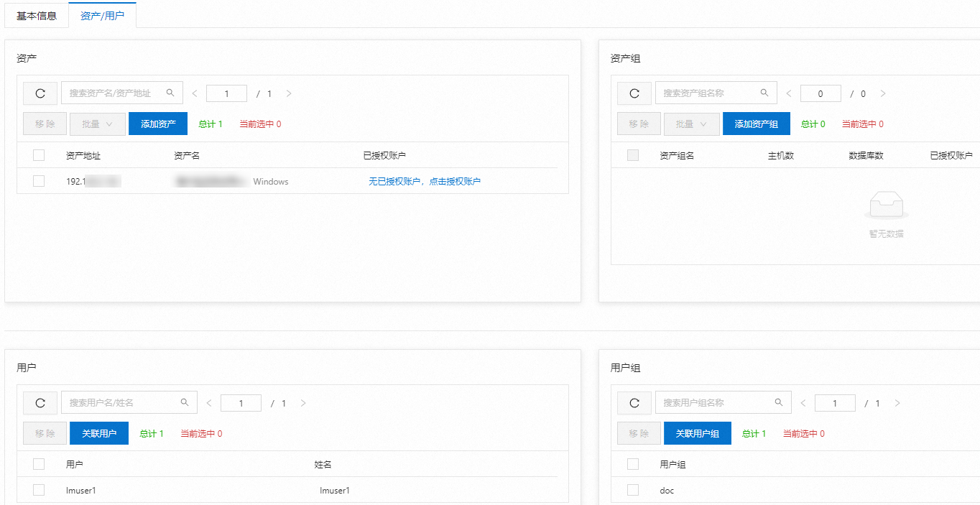Click 姓名 column header
980x505 pixels.
(x=323, y=465)
